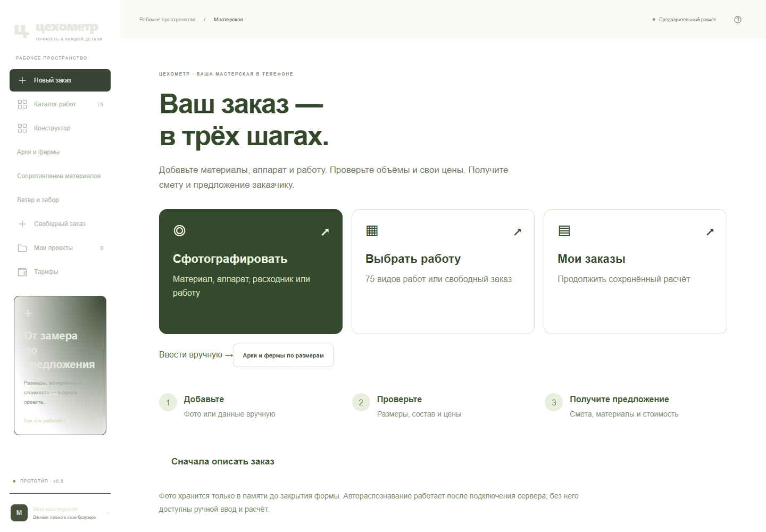Viewport: 766px width, 532px height.
Task: Click the plus icon beside Свободный заказ
Action: [22, 224]
